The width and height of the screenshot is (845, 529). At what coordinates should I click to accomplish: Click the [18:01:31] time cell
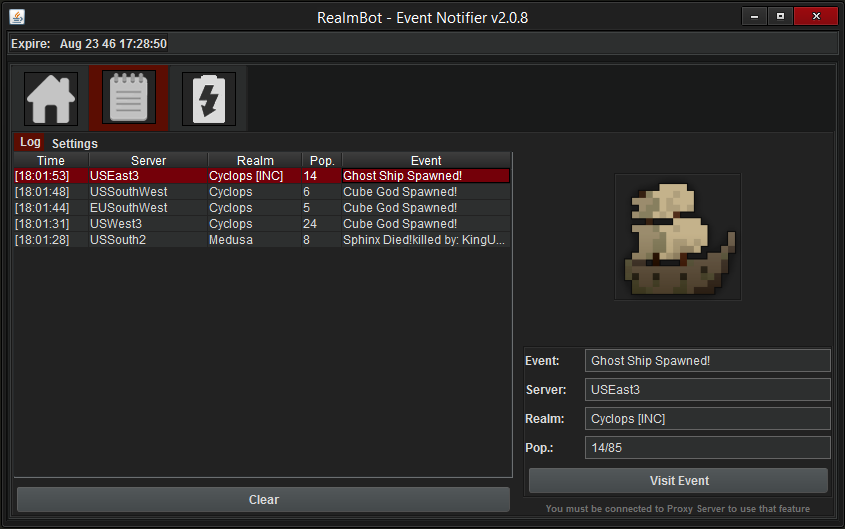[x=51, y=224]
